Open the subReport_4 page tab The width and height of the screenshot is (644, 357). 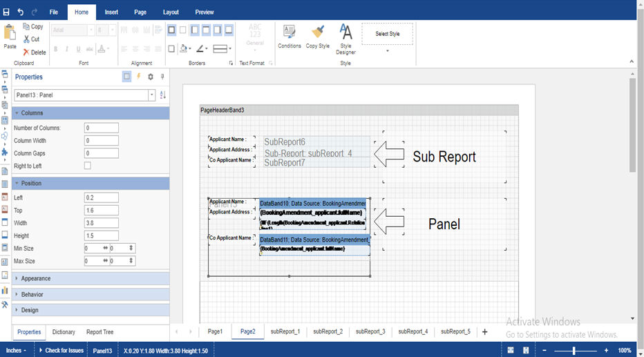tap(413, 331)
